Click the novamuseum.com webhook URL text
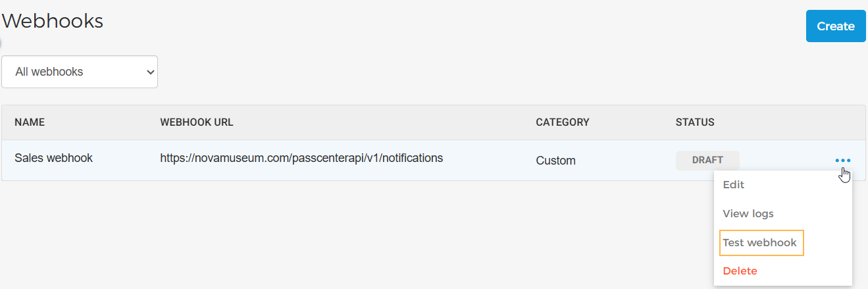The width and height of the screenshot is (868, 289). point(301,158)
